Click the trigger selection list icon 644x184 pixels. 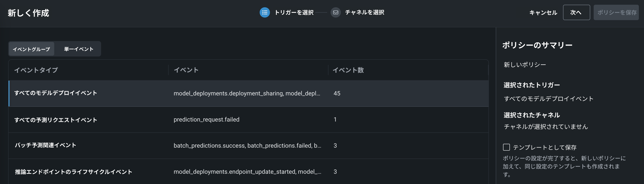click(x=265, y=12)
